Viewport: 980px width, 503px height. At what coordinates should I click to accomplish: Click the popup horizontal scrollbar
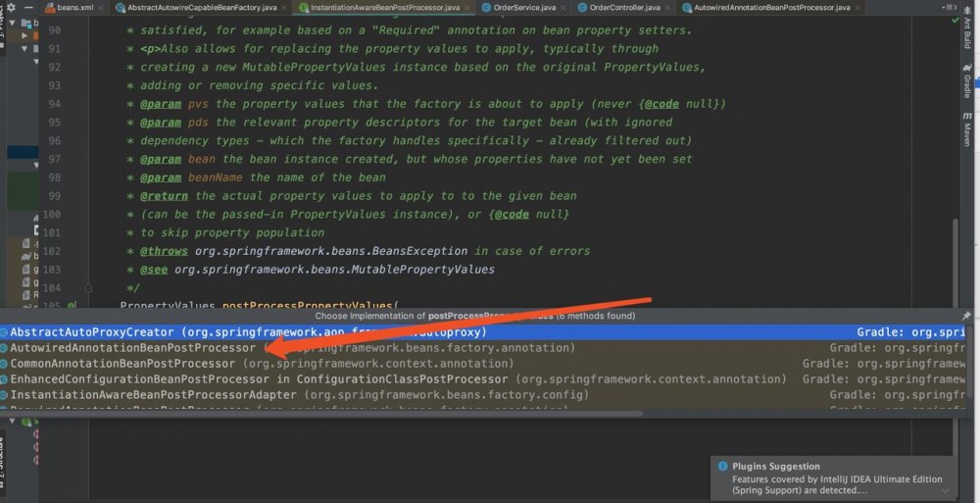tap(321, 413)
